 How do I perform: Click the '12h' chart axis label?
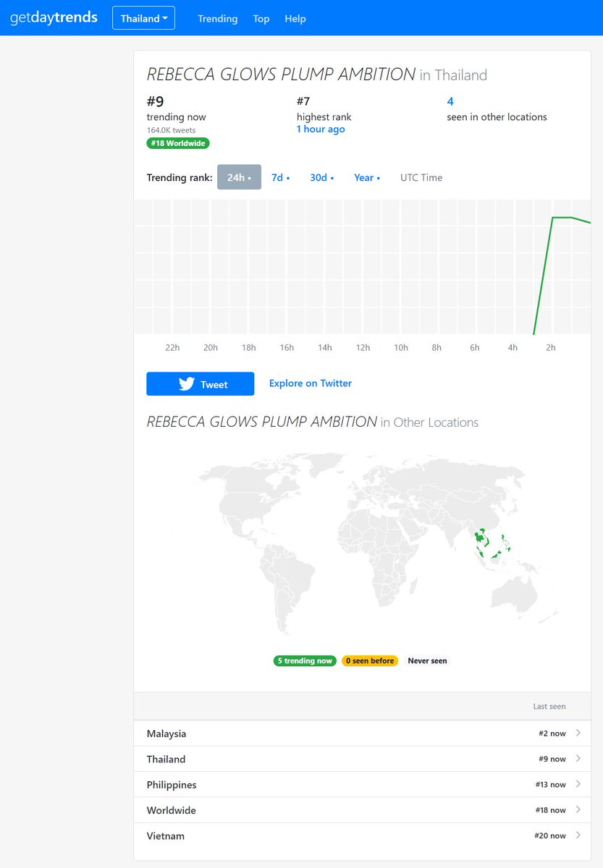click(x=363, y=348)
